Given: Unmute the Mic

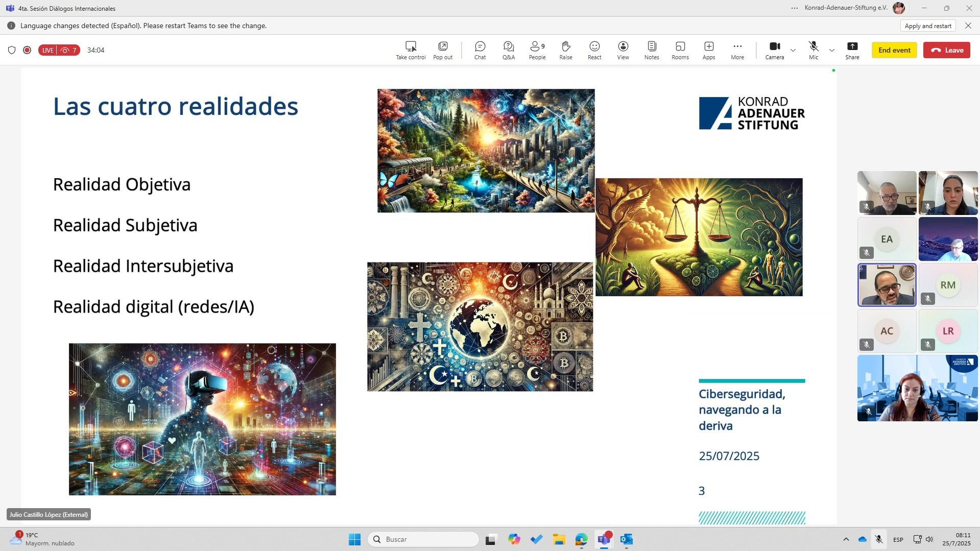Looking at the screenshot, I should (x=813, y=50).
